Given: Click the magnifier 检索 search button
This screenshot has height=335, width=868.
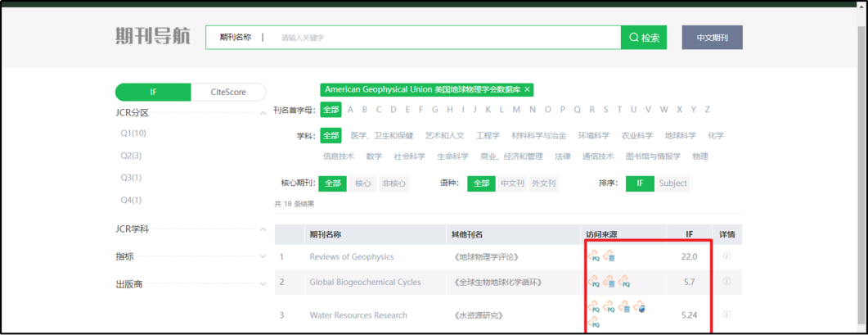Looking at the screenshot, I should tap(643, 38).
